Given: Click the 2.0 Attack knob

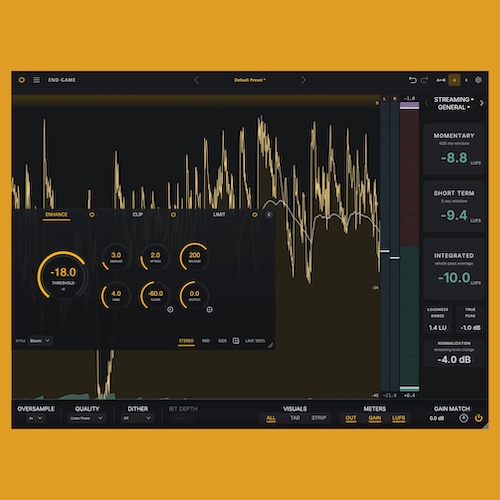Looking at the screenshot, I should 155,257.
